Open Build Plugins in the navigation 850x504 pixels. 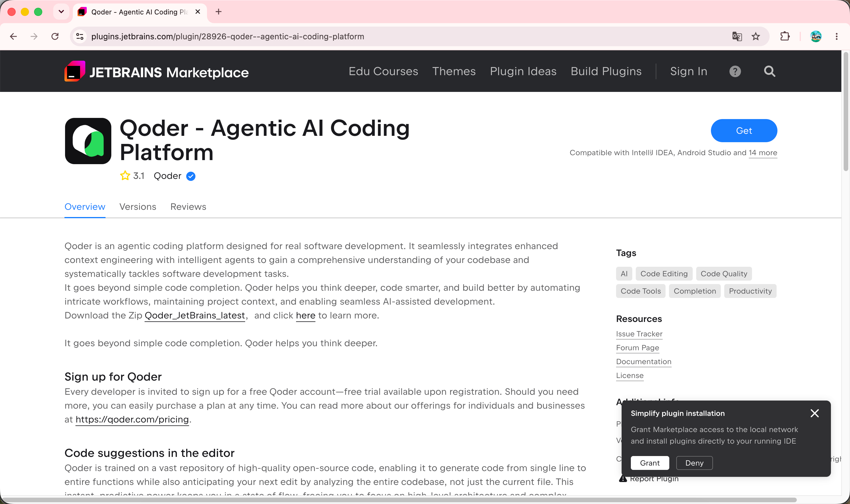606,71
